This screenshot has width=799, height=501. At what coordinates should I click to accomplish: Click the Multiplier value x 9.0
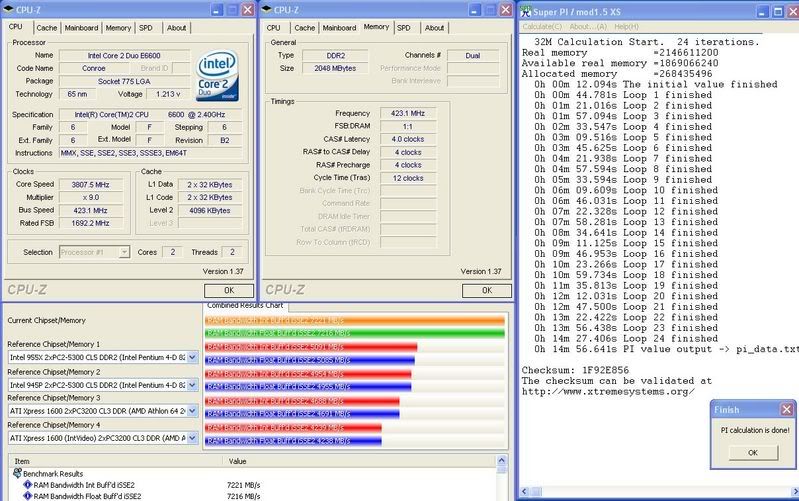[x=91, y=197]
